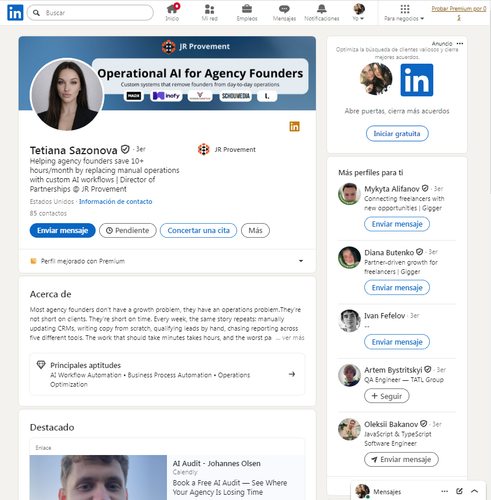Viewport: 491px width, 500px height.
Task: Open Ivan Fefelov profile
Action: 384,316
